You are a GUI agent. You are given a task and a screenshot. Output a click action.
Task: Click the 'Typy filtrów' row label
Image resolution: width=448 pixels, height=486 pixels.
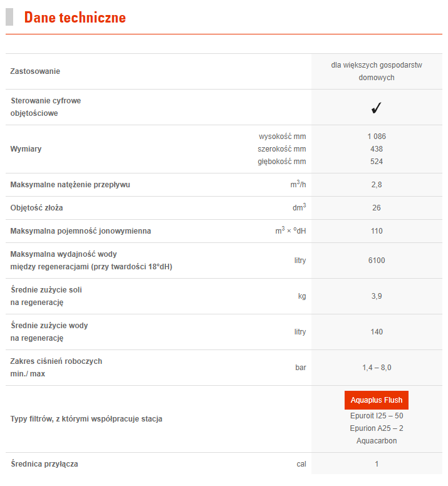tap(86, 419)
